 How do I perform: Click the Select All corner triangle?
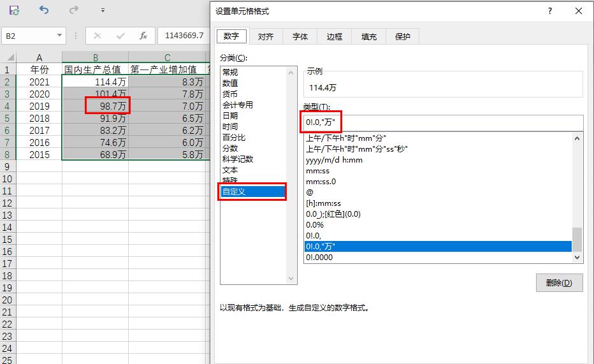pos(10,57)
